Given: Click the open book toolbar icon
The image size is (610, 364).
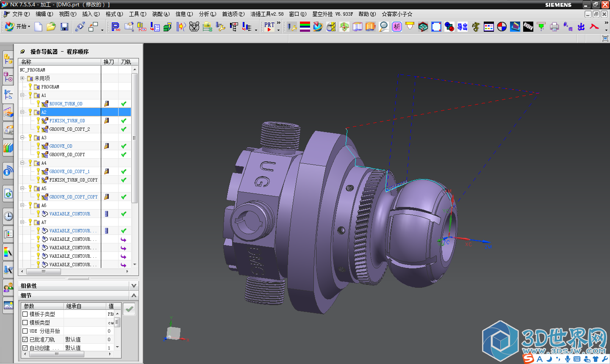Looking at the screenshot, I should point(358,27).
